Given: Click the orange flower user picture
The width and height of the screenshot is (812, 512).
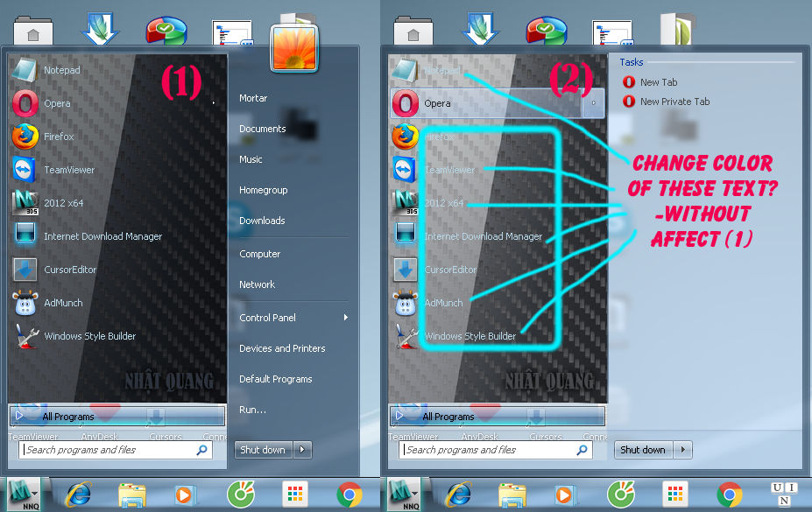Looking at the screenshot, I should (294, 47).
